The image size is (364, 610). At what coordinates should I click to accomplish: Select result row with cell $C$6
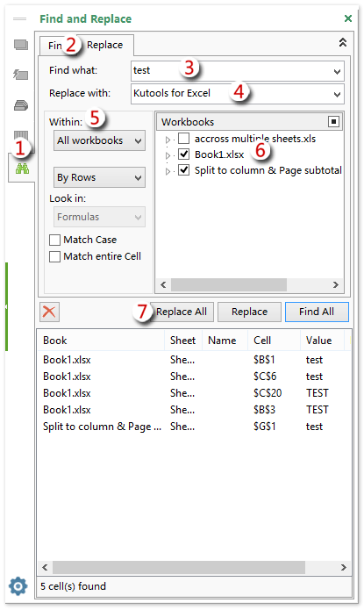pos(194,377)
